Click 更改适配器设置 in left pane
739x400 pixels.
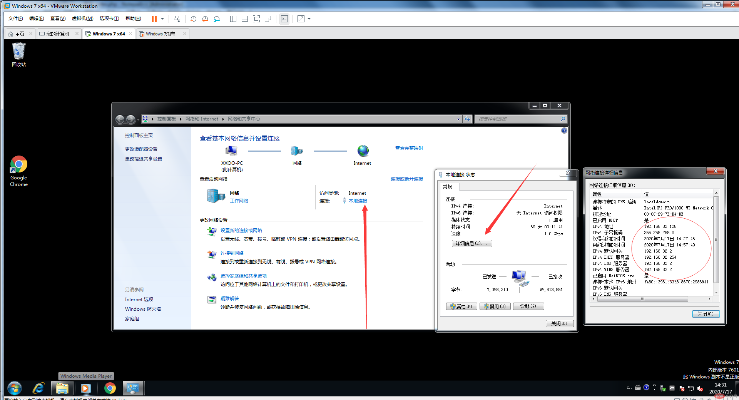(141, 149)
